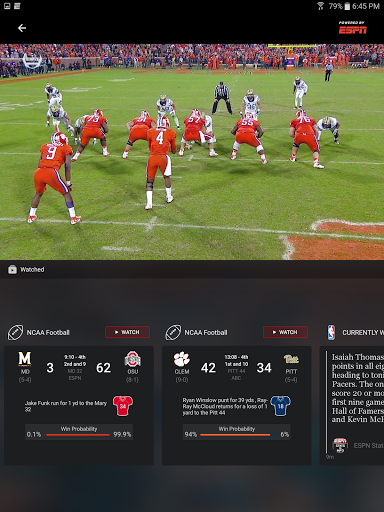Tap the ESPN Stats avatar icon
The width and height of the screenshot is (384, 512).
[340, 445]
